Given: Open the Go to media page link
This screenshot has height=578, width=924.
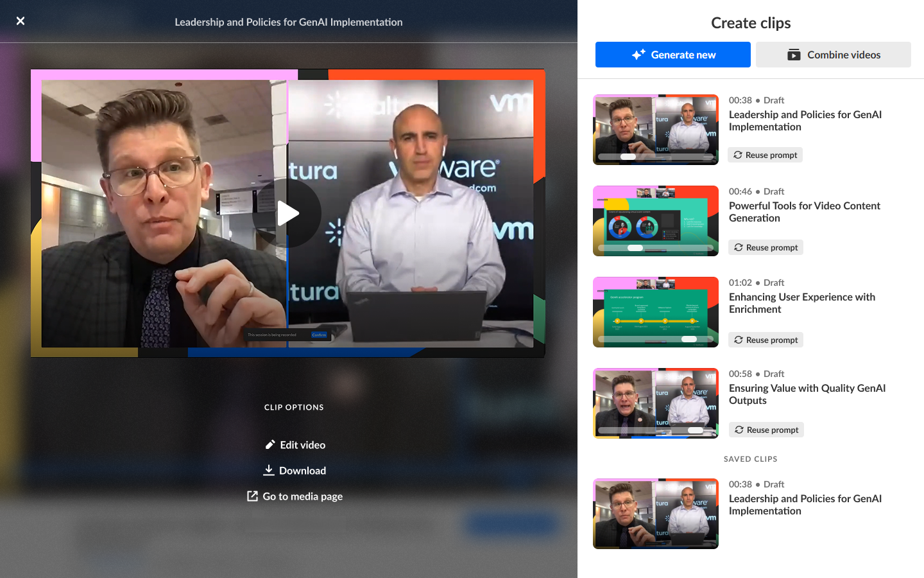Looking at the screenshot, I should click(295, 496).
